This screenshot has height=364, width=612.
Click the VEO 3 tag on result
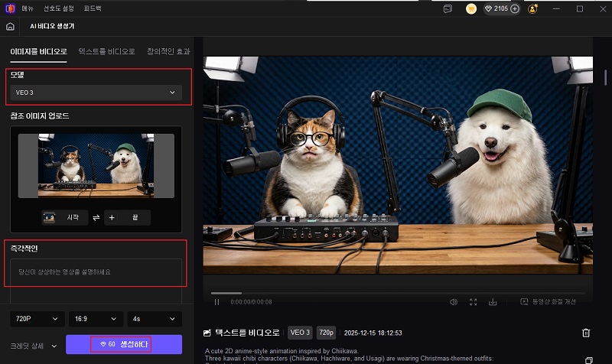click(x=300, y=333)
